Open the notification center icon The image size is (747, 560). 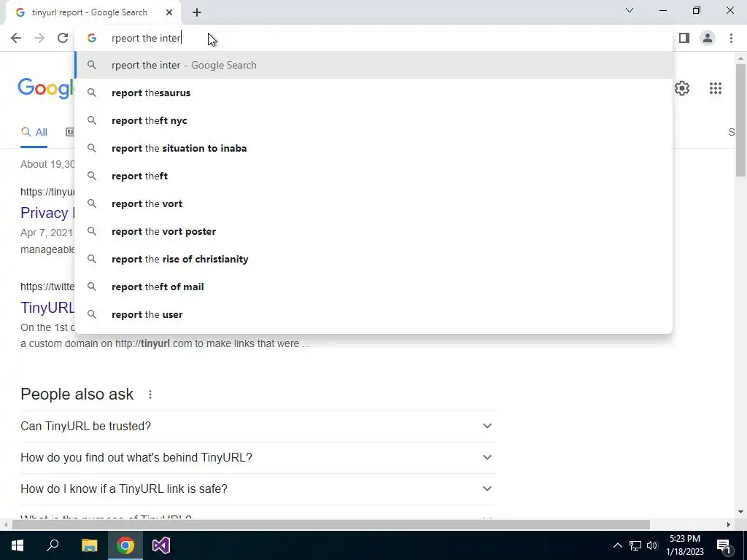pyautogui.click(x=724, y=545)
